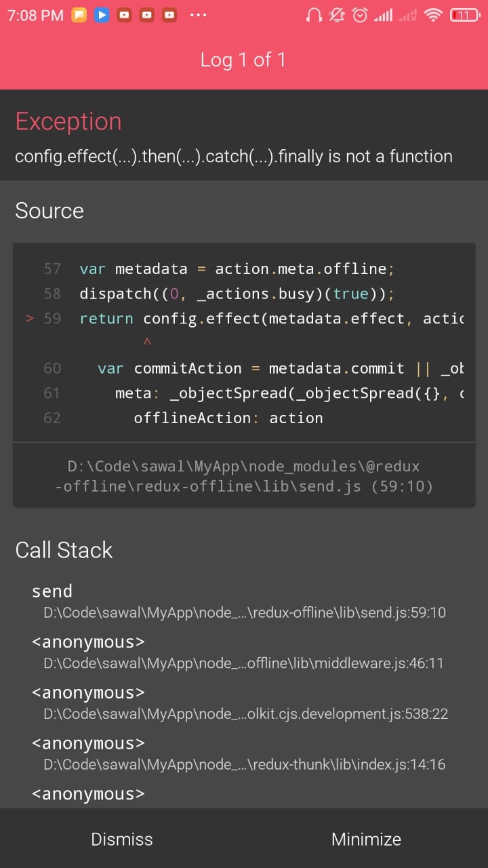Tap the orange gallery notification icon
This screenshot has width=488, height=868.
79,14
